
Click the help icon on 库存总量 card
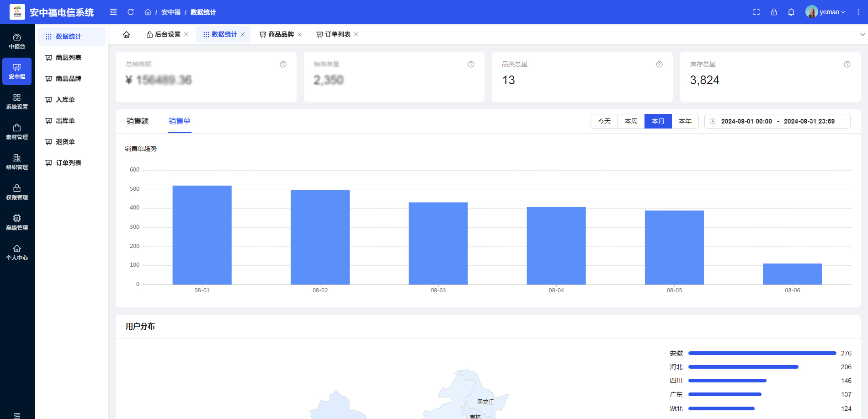coord(847,64)
